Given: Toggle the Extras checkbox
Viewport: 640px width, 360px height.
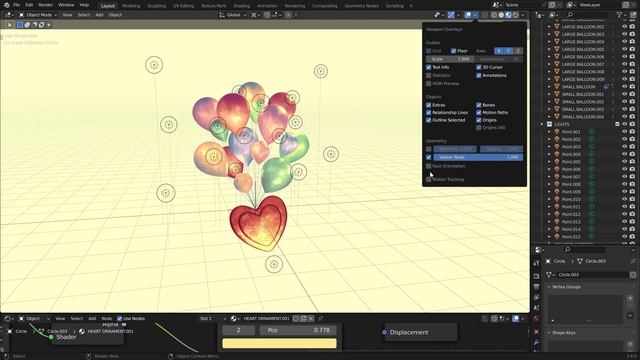Looking at the screenshot, I should tap(429, 105).
